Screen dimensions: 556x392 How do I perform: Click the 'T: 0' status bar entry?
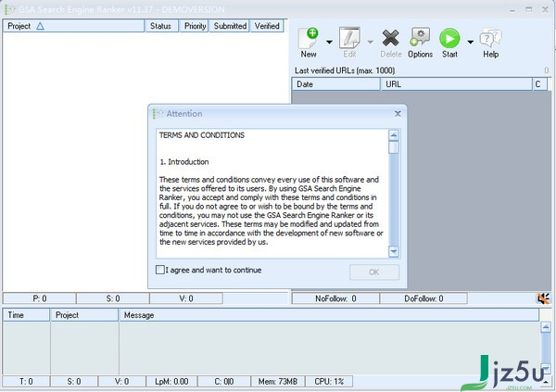(26, 382)
